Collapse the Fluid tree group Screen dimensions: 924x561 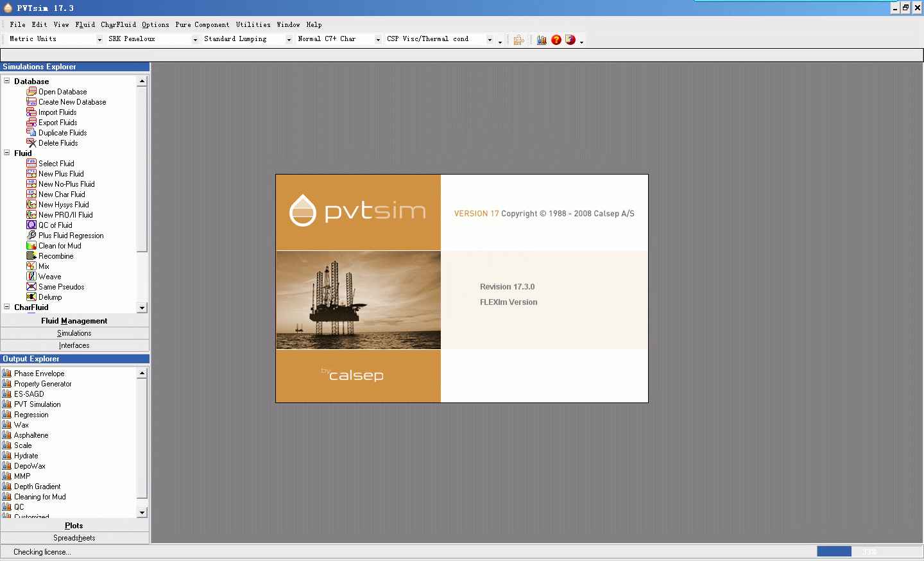tap(7, 153)
